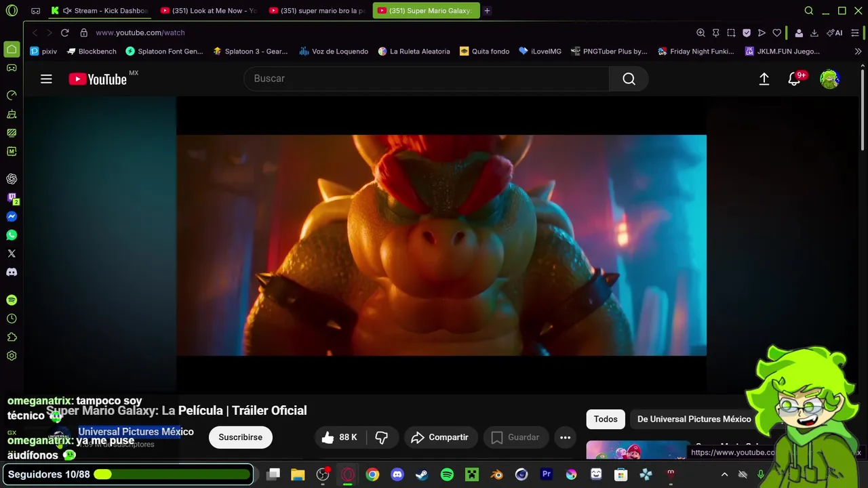
Task: Switch to the super mario bro la pe tab
Action: click(317, 11)
